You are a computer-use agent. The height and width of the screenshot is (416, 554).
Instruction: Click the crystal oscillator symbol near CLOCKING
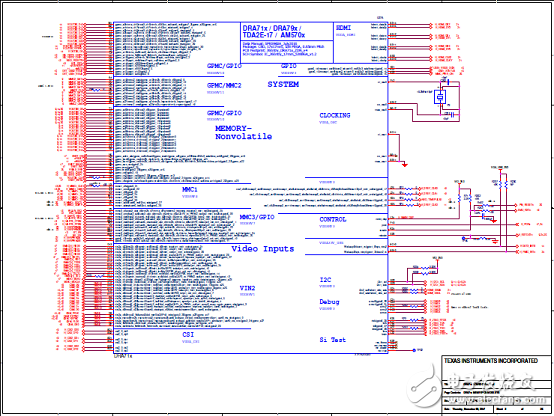click(x=440, y=97)
